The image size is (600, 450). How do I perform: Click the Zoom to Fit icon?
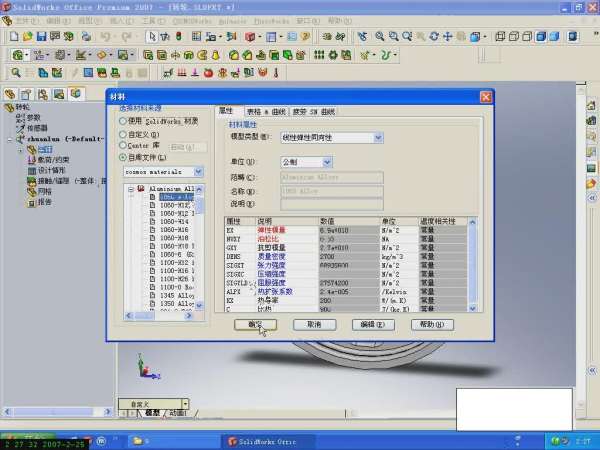[379, 36]
